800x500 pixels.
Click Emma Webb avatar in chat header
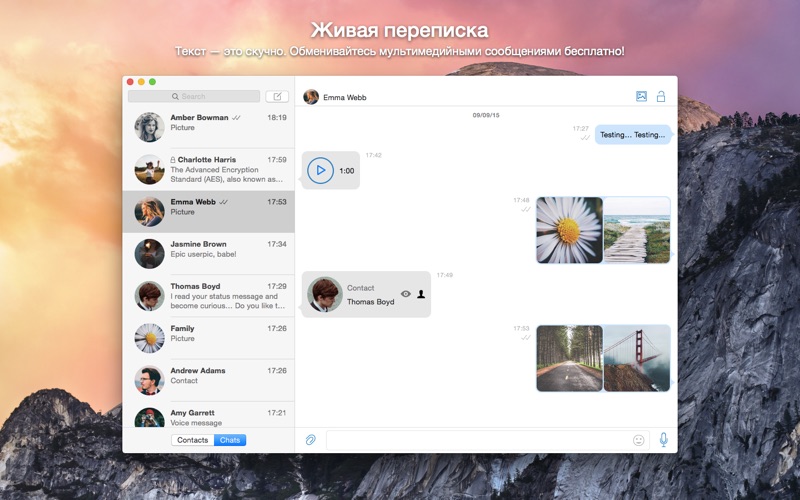click(x=311, y=96)
